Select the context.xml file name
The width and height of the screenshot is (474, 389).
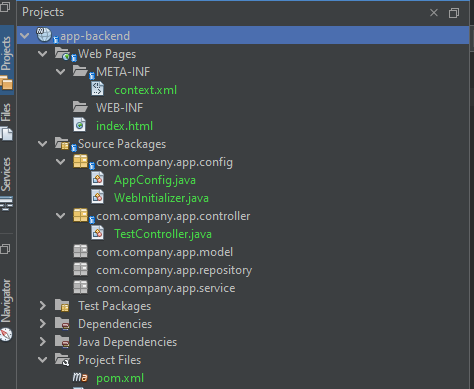(145, 90)
